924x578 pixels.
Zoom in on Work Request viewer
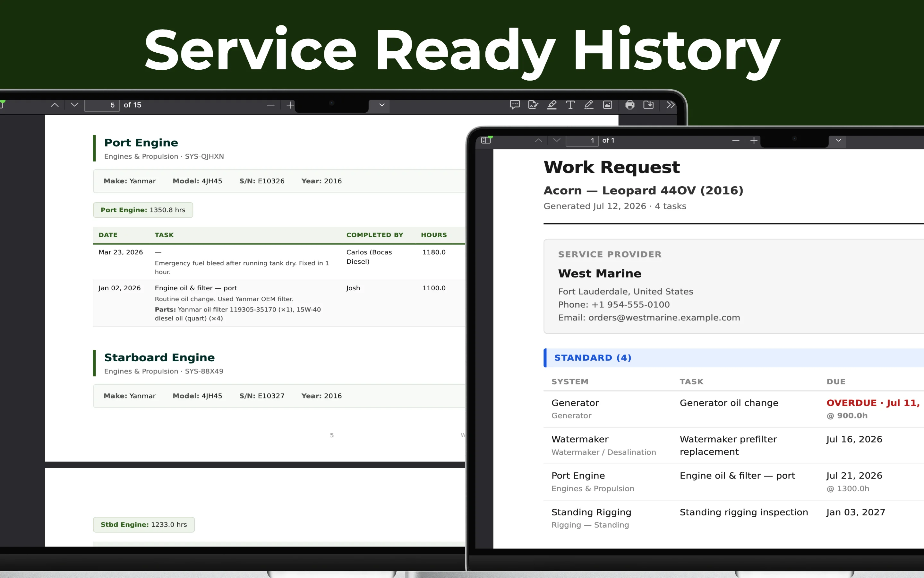(754, 141)
